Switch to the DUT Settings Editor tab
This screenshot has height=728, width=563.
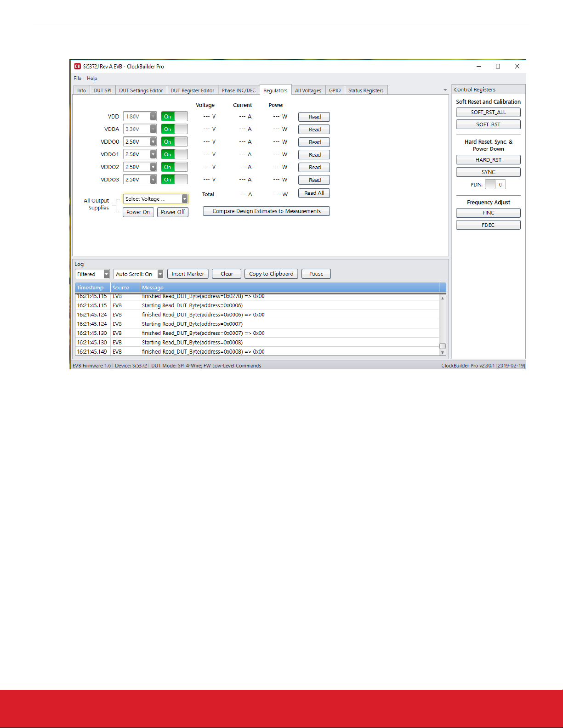[x=141, y=90]
